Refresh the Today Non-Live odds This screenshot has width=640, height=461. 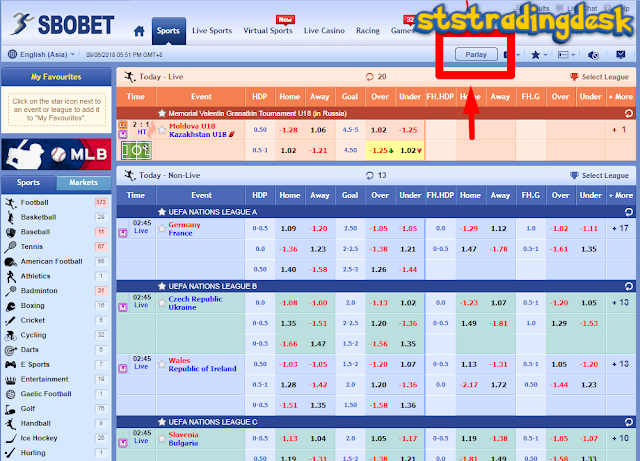point(369,176)
